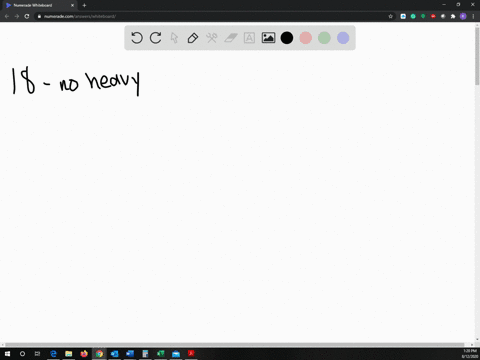Click the Undo arrow in whiteboard toolbar
The height and width of the screenshot is (360, 480).
(x=137, y=38)
